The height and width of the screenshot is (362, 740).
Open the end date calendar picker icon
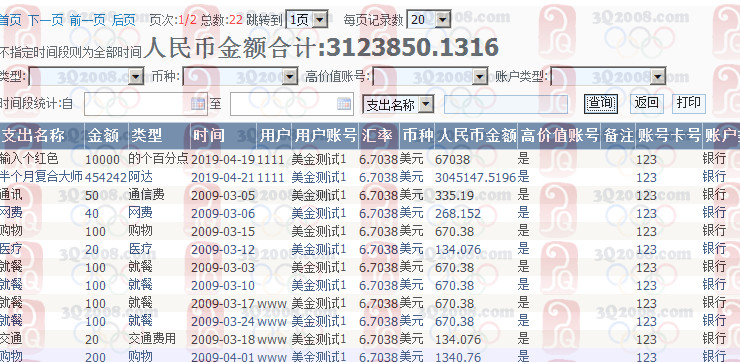pyautogui.click(x=344, y=104)
